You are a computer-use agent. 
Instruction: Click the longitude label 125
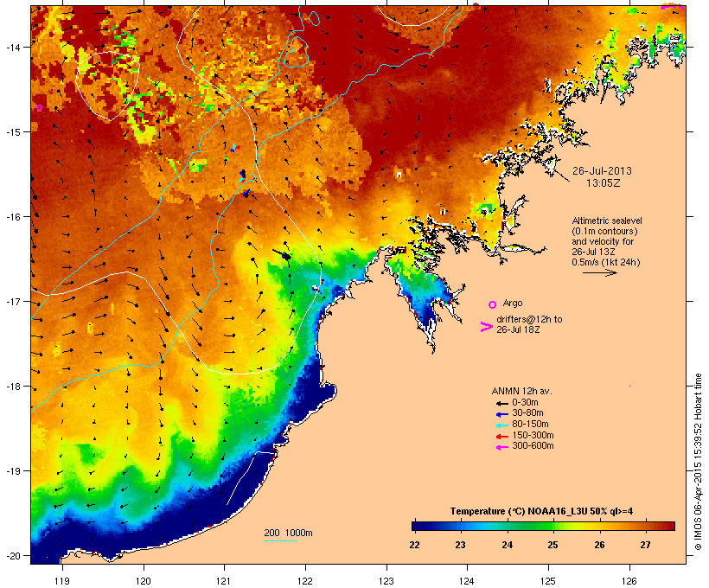548,581
